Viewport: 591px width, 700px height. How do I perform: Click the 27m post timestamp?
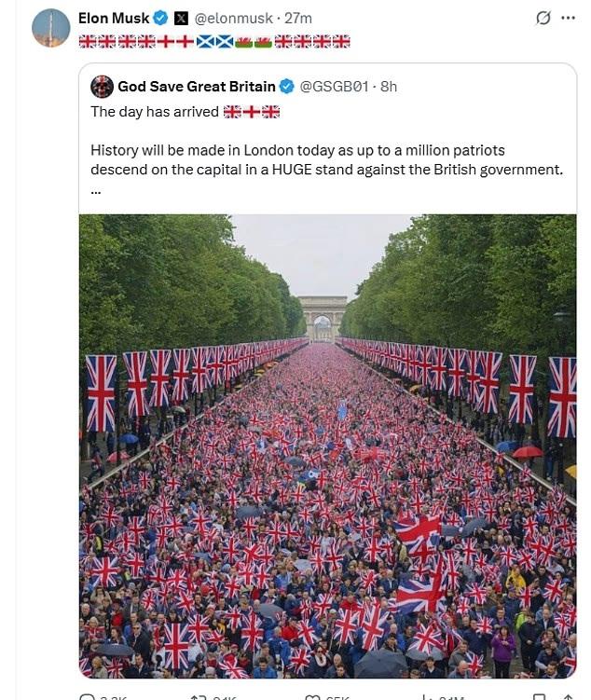[x=297, y=18]
